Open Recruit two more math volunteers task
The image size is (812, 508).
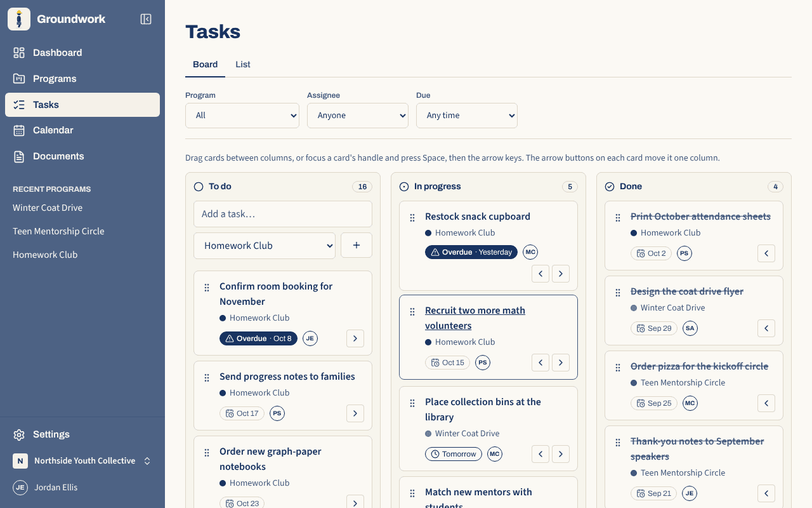coord(475,318)
